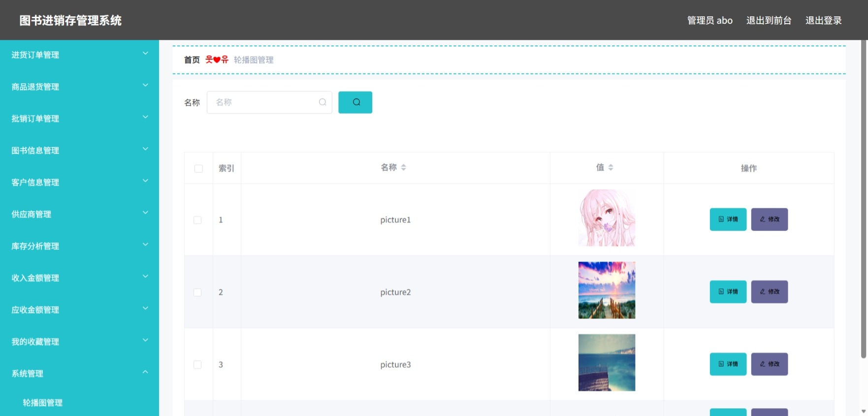The width and height of the screenshot is (868, 416).
Task: Click the 轮播图管理 breadcrumb text
Action: (254, 60)
